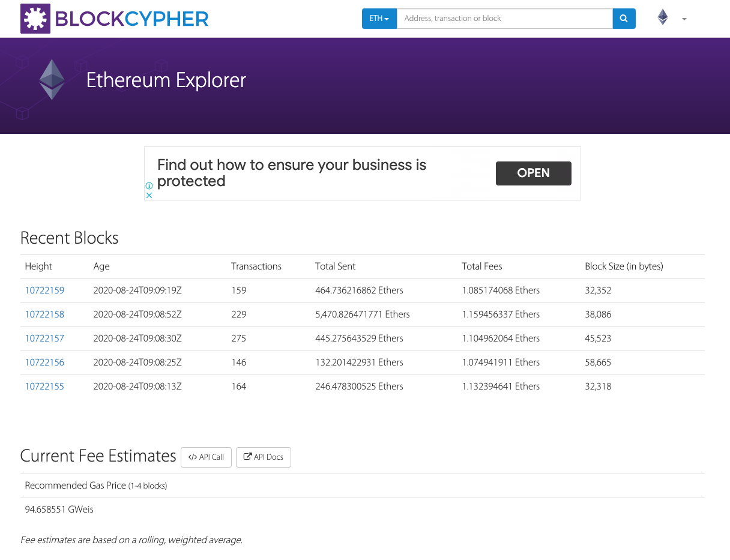Open block 10722157
This screenshot has width=730, height=560.
[x=44, y=339]
